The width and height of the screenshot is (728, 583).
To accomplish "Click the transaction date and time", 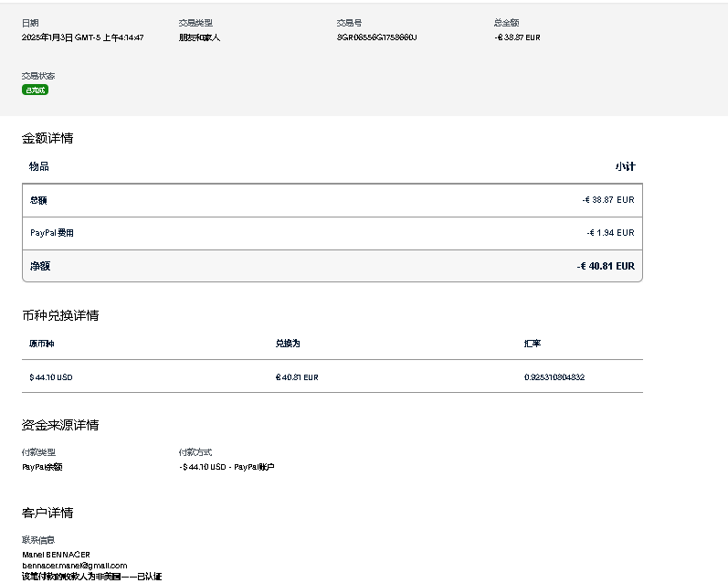I will tap(82, 37).
